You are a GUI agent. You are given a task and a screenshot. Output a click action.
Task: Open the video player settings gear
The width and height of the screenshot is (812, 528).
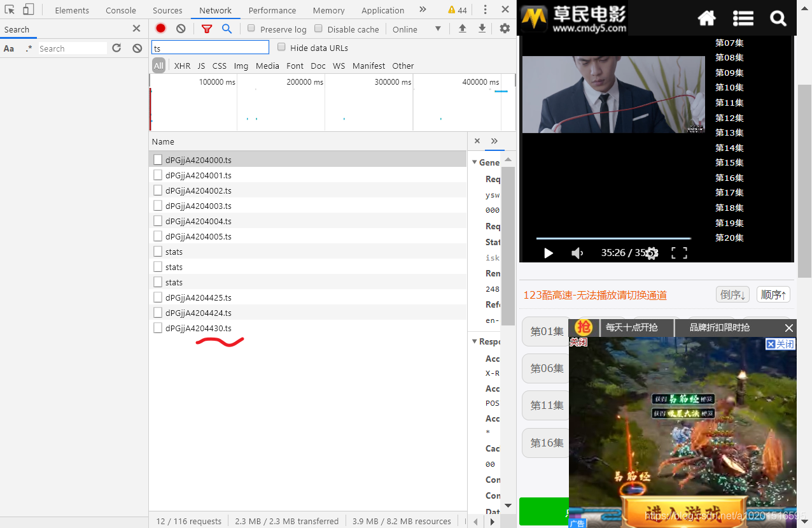[x=652, y=253]
